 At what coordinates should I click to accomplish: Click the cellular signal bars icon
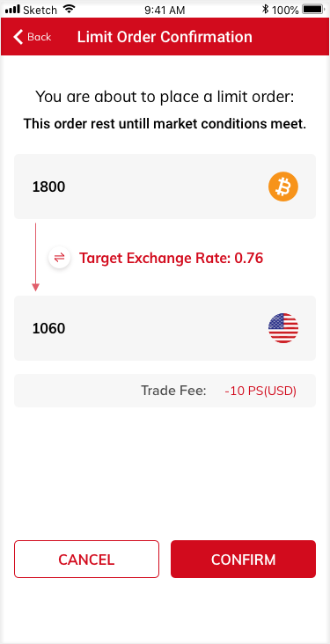pos(12,9)
